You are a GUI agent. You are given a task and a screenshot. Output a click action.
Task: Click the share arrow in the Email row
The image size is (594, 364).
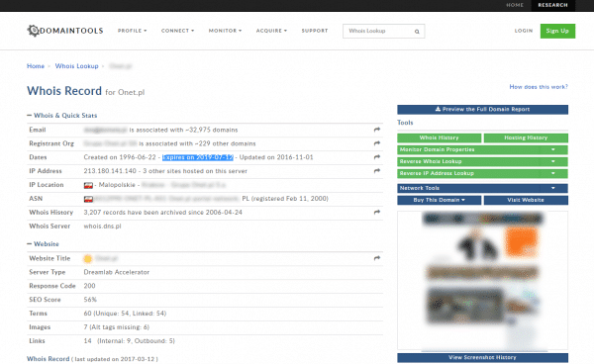click(377, 130)
